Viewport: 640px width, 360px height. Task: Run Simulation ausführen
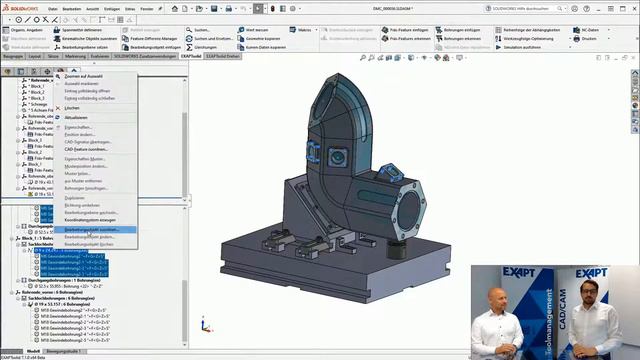click(x=518, y=47)
